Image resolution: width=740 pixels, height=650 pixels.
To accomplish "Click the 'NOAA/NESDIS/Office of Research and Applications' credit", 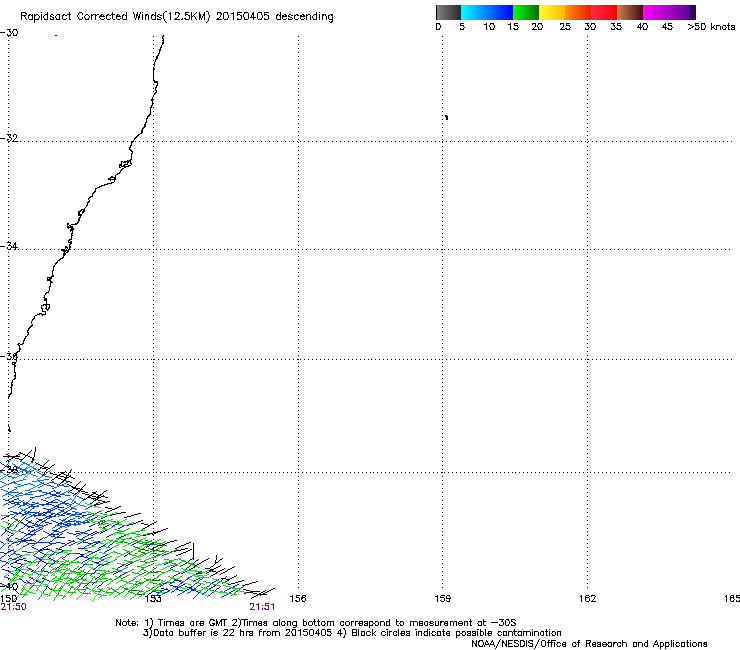I will (x=589, y=644).
